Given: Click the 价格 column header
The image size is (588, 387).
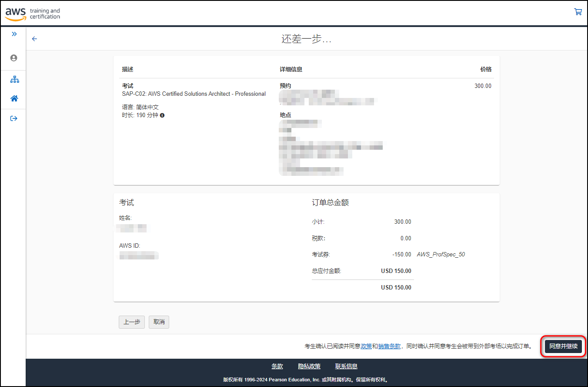Looking at the screenshot, I should tap(486, 69).
